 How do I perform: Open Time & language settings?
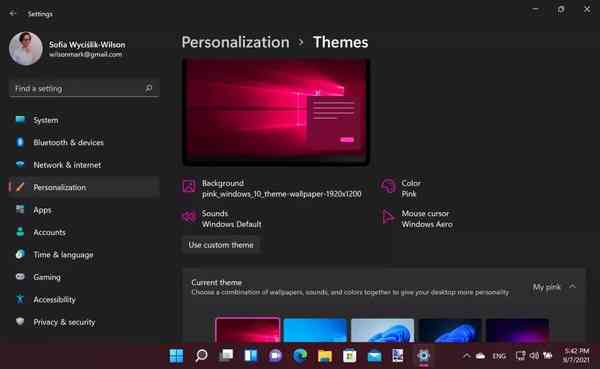(84, 254)
